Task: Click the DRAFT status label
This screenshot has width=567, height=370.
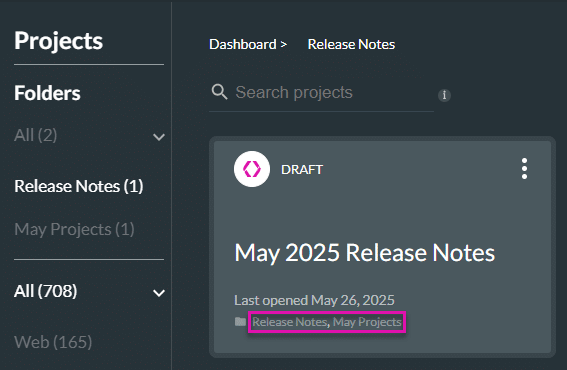Action: click(x=302, y=170)
